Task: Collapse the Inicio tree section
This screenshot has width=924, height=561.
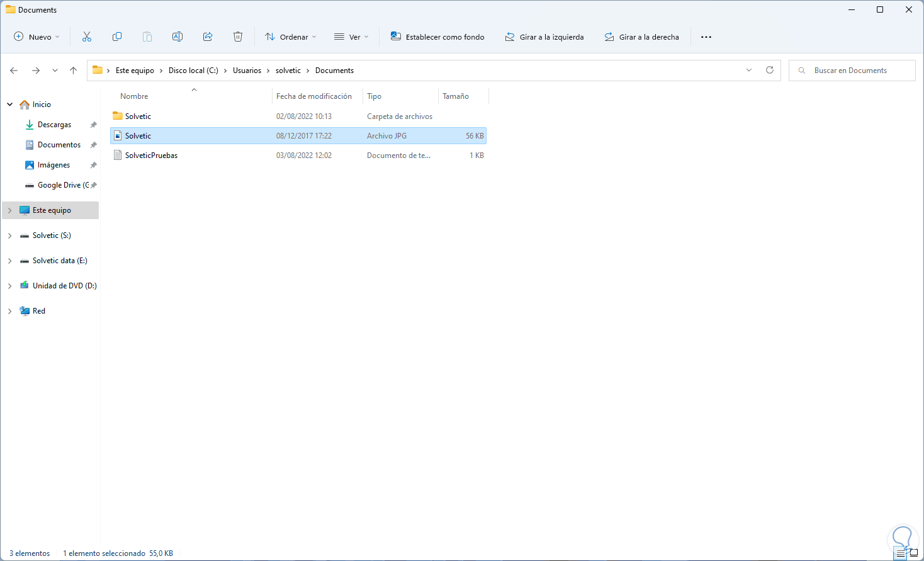Action: pos(10,105)
